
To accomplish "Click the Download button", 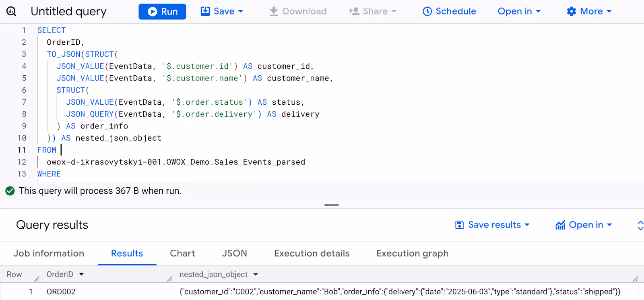I will coord(298,11).
